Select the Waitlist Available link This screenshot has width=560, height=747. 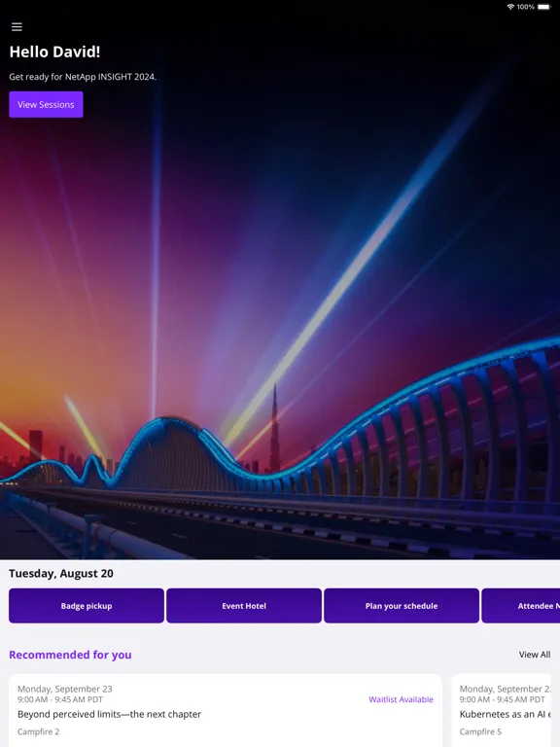coord(401,699)
